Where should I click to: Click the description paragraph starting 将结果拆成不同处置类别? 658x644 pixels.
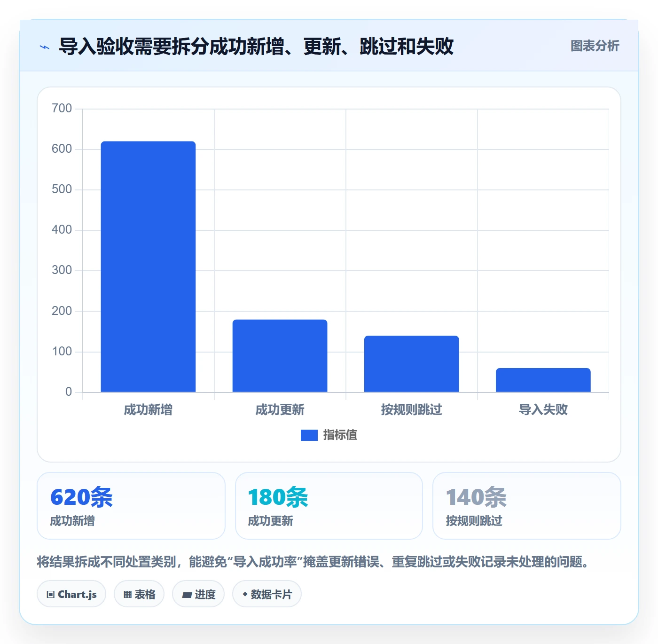coord(314,562)
